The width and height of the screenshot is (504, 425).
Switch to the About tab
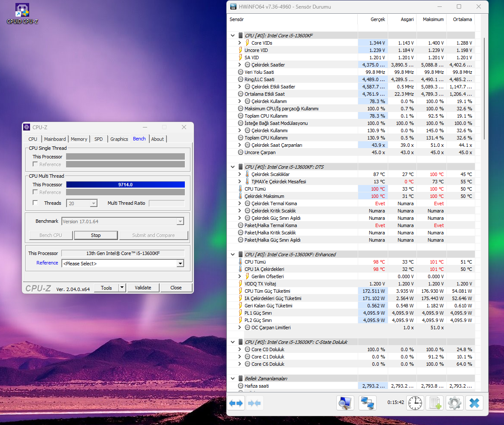(x=157, y=139)
